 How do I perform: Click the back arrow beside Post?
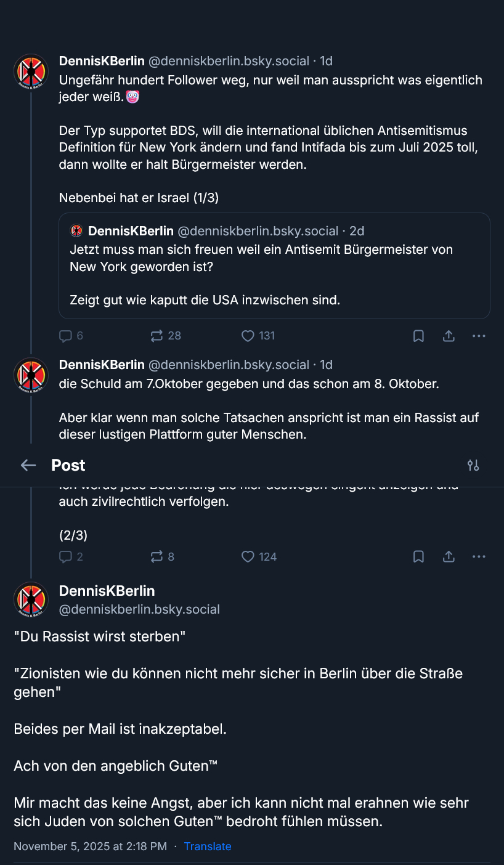tap(28, 465)
